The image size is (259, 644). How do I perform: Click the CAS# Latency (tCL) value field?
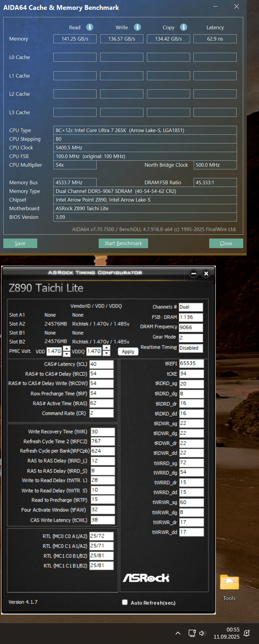click(102, 364)
